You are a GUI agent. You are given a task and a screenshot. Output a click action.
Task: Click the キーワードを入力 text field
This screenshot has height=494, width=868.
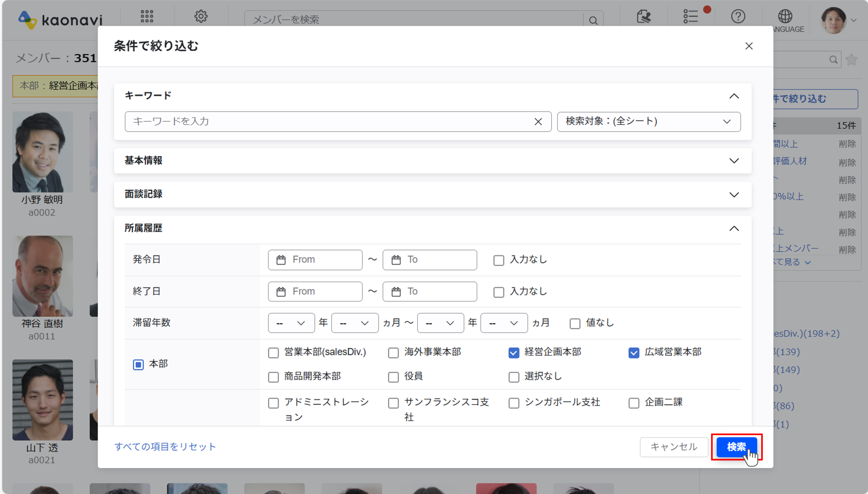pos(326,122)
